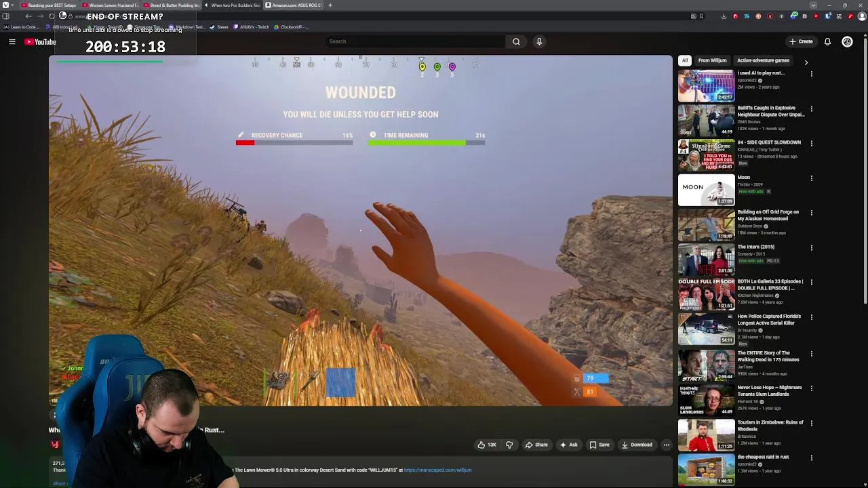The height and width of the screenshot is (488, 868).
Task: Type in the YouTube Search field
Action: (415, 41)
